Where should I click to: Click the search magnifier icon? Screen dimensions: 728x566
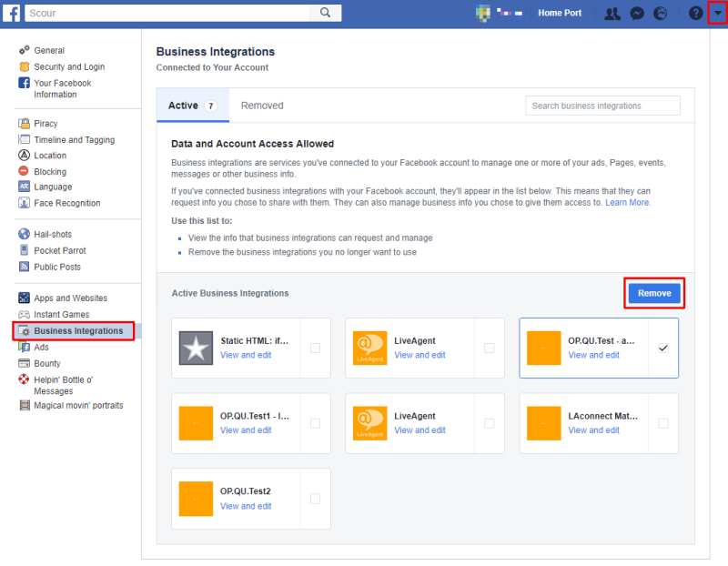tap(324, 13)
